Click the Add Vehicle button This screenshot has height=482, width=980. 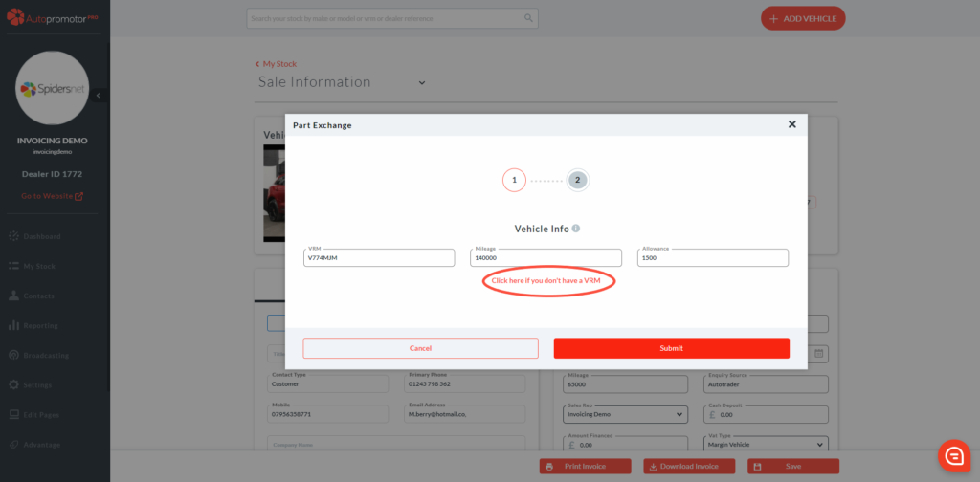click(x=803, y=18)
